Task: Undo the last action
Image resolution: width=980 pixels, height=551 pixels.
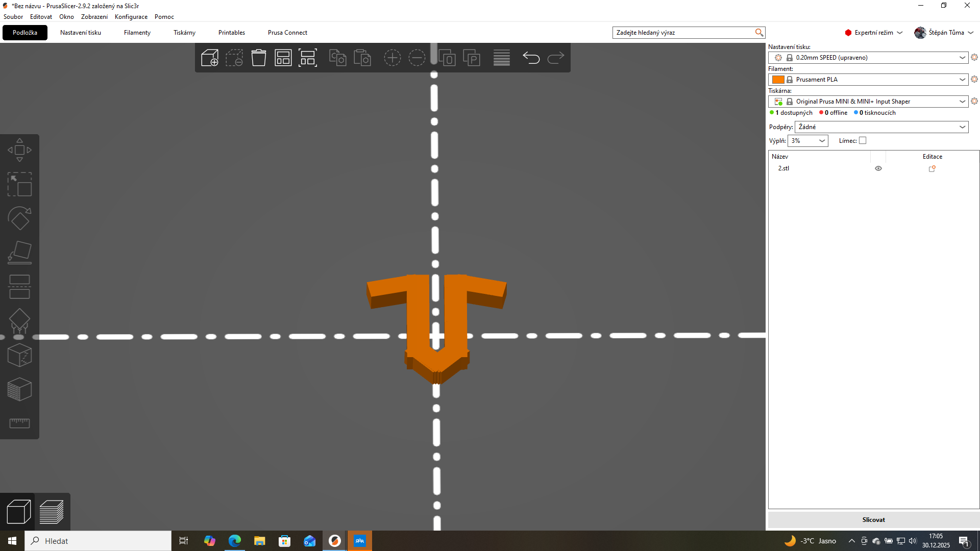Action: (531, 58)
